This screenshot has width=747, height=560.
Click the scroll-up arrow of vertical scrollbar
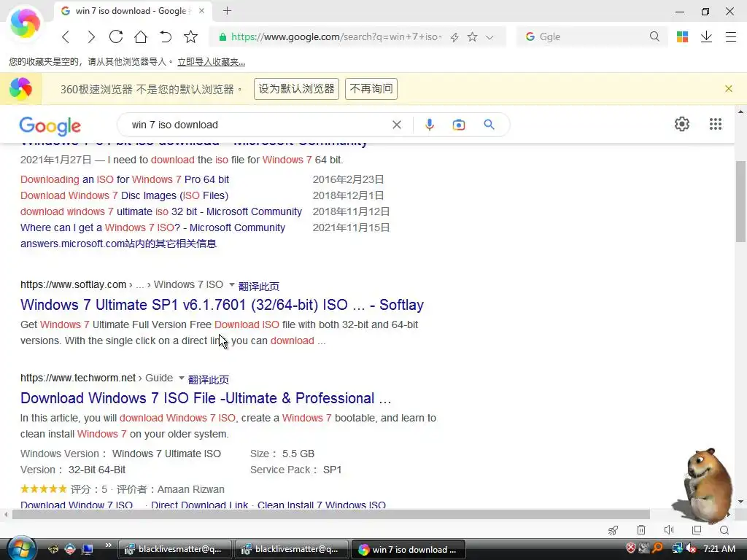(x=740, y=112)
